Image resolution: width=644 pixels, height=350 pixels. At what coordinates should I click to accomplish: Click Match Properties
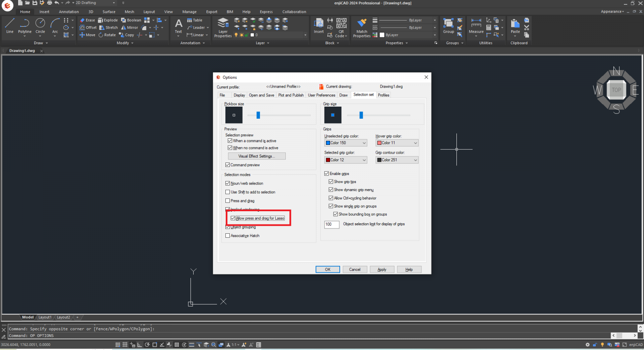[x=361, y=28]
